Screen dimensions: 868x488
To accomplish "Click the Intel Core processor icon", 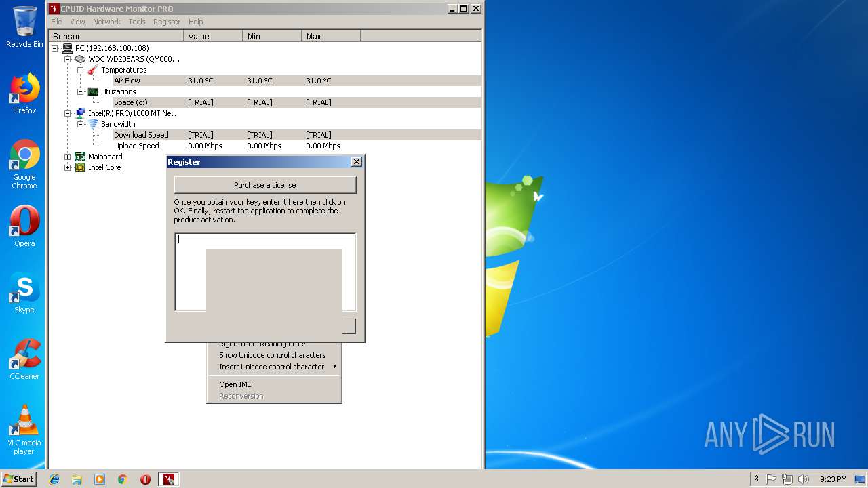I will [x=80, y=167].
